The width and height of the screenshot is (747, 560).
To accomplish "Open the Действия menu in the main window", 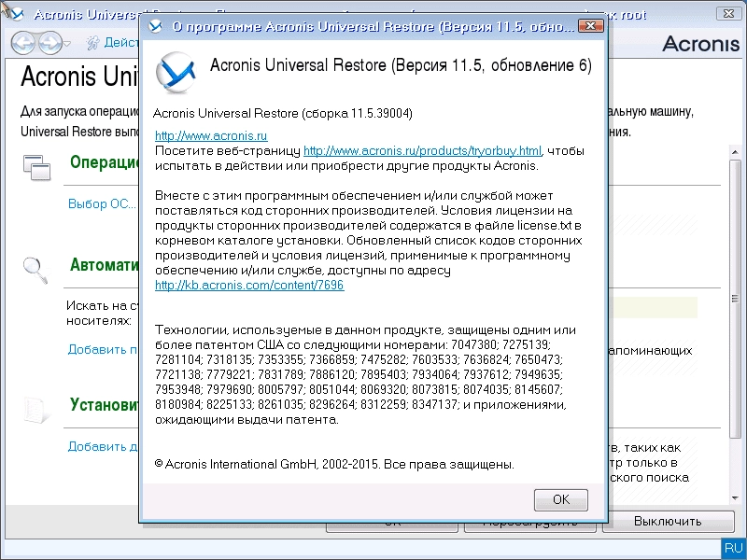I will 112,42.
